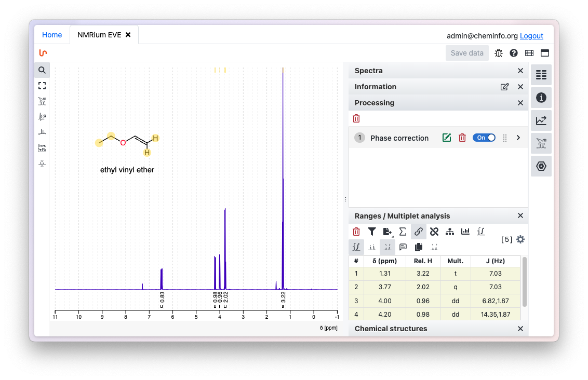Click the real/imaginary spectrum icon
This screenshot has width=588, height=380.
tap(42, 148)
